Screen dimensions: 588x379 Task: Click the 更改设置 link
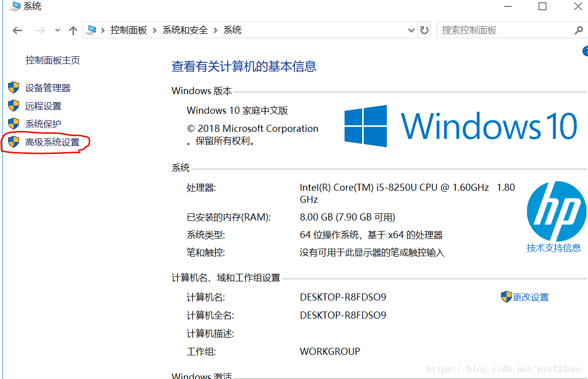tap(530, 297)
